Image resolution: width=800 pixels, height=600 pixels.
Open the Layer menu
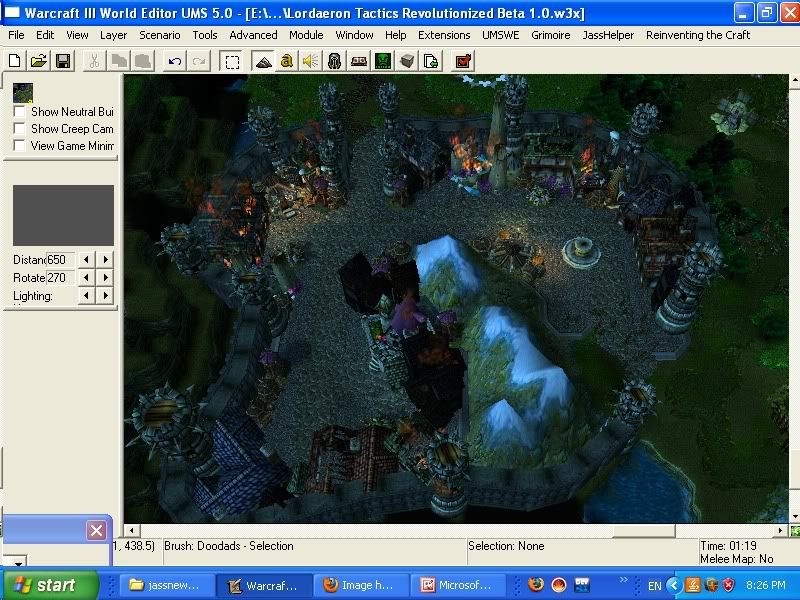(113, 35)
